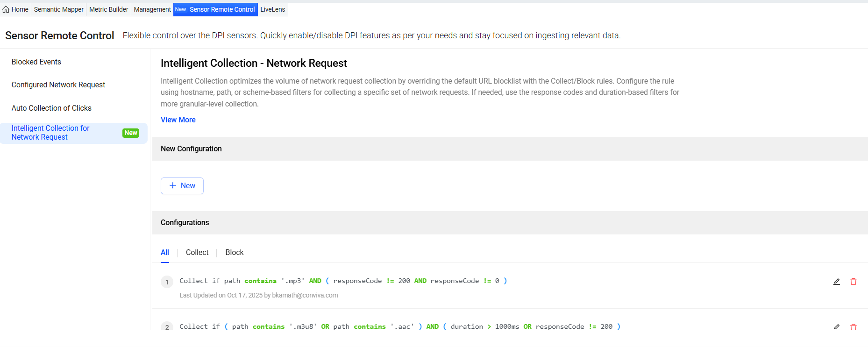The image size is (868, 347).
Task: Select the Sensor Remote Control tab
Action: (x=222, y=9)
